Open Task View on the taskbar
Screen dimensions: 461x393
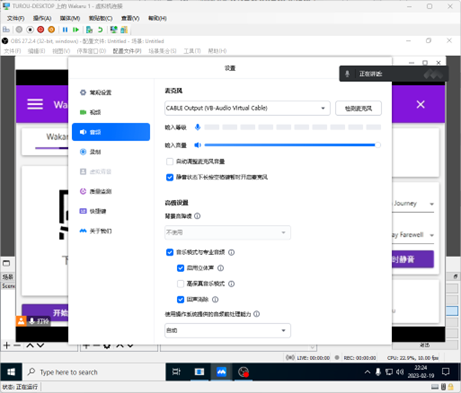pos(177,372)
